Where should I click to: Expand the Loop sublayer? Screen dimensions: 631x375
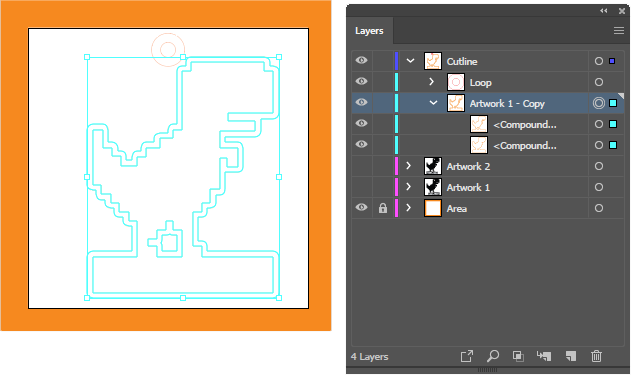tap(431, 82)
